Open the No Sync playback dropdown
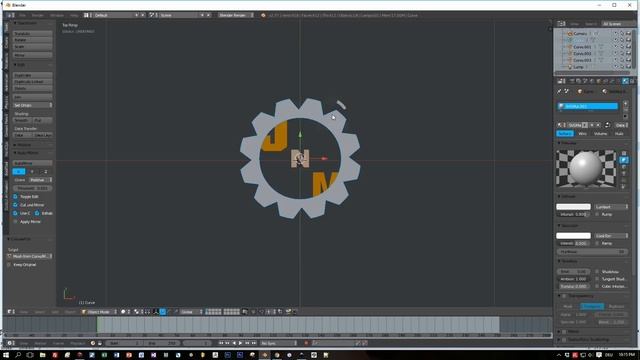This screenshot has width=640, height=360. tap(278, 343)
